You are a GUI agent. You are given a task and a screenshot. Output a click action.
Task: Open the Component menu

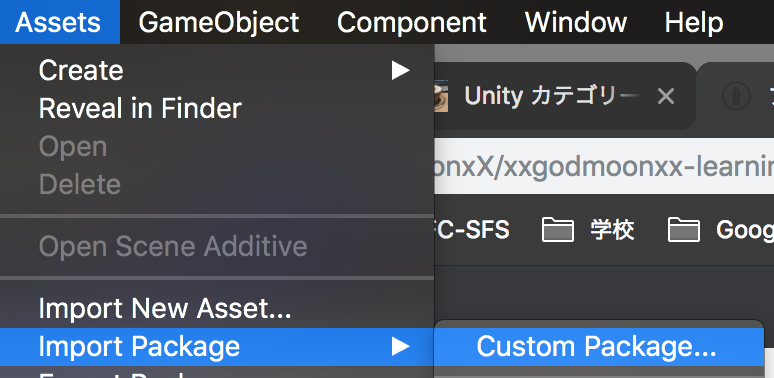point(412,22)
